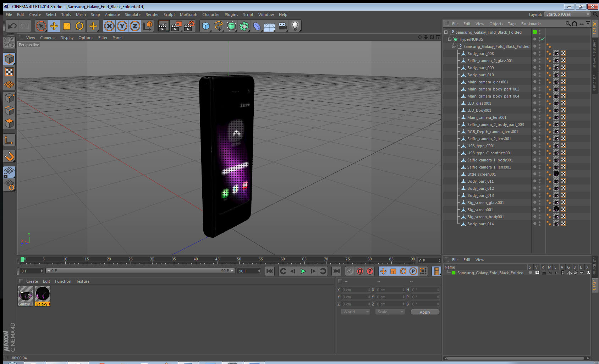599x364 pixels.
Task: Add a light object
Action: click(295, 26)
